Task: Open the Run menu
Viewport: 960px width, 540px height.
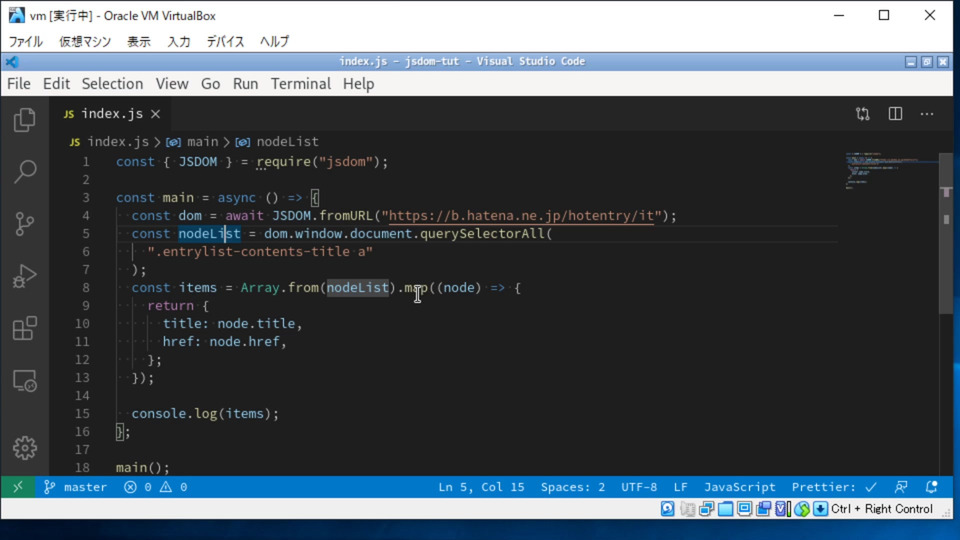Action: coord(246,84)
